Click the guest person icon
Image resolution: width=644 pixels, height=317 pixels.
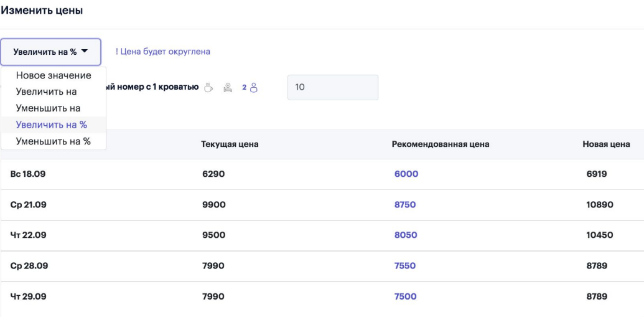tap(253, 88)
